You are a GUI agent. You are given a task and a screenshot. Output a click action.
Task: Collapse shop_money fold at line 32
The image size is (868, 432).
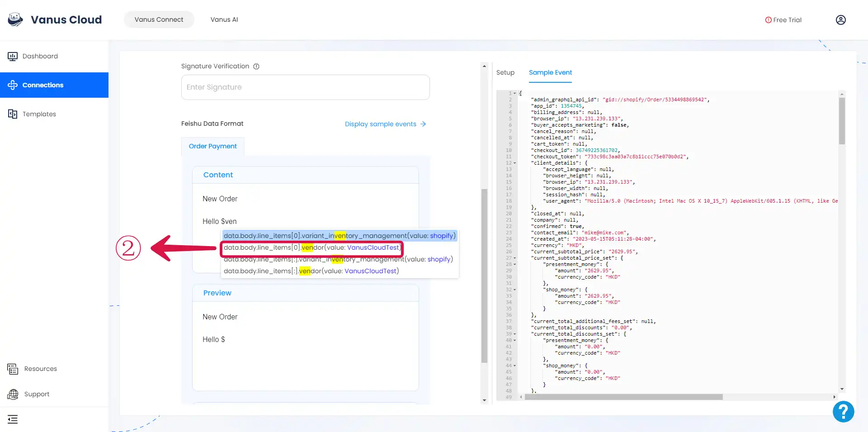(514, 290)
